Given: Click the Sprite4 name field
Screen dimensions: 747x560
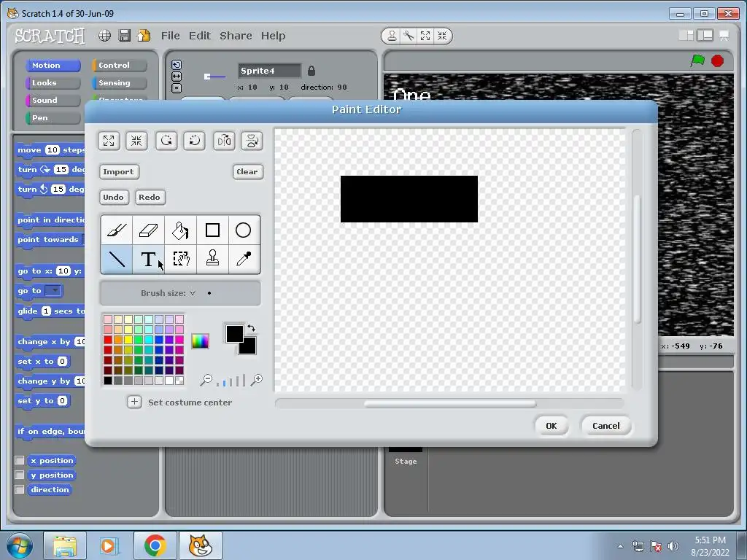Looking at the screenshot, I should point(270,71).
